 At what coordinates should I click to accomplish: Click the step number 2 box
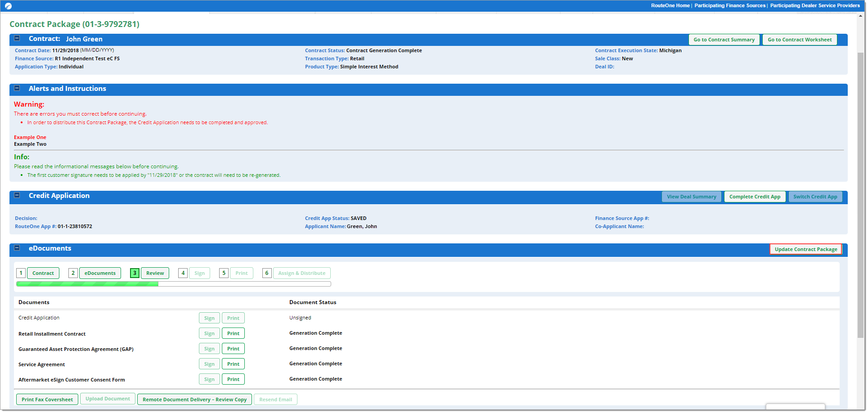(x=73, y=273)
